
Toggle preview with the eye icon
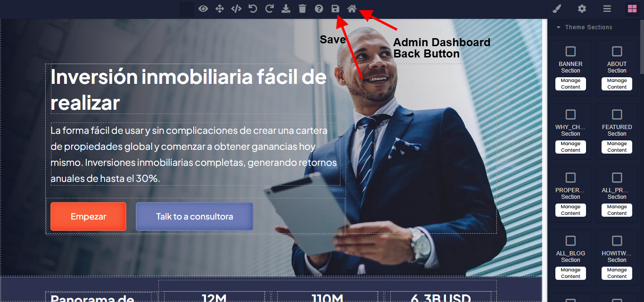click(x=203, y=8)
